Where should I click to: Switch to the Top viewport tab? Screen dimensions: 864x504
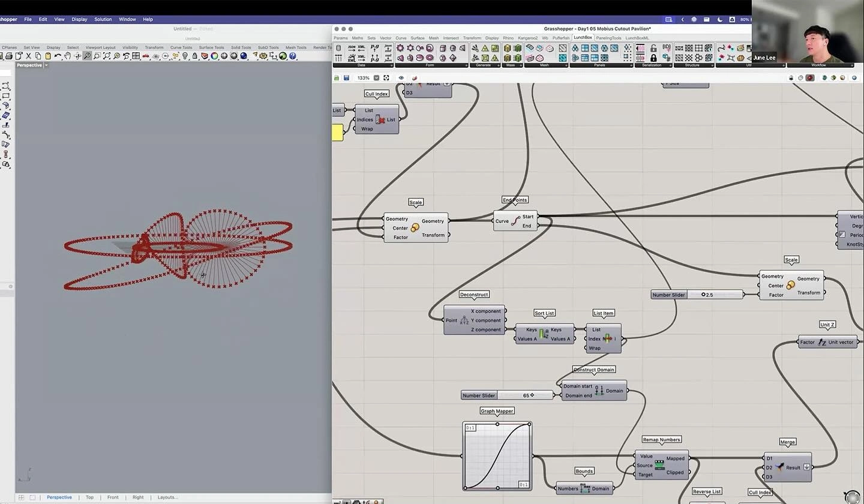(89, 497)
